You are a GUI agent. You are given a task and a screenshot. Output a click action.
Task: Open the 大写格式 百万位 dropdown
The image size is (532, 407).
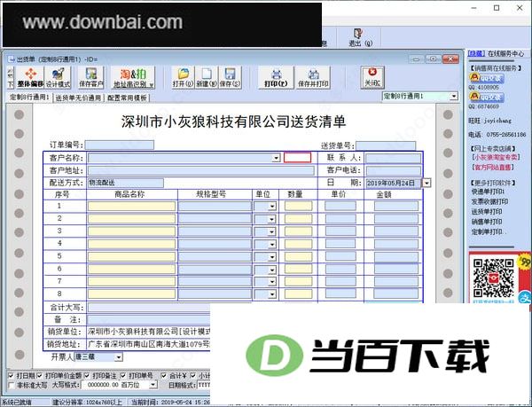point(153,385)
